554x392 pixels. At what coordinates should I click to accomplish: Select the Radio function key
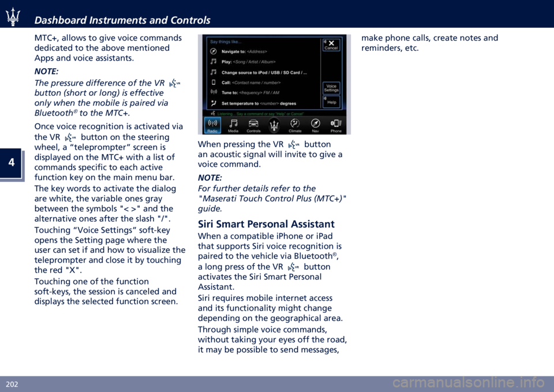tap(212, 125)
